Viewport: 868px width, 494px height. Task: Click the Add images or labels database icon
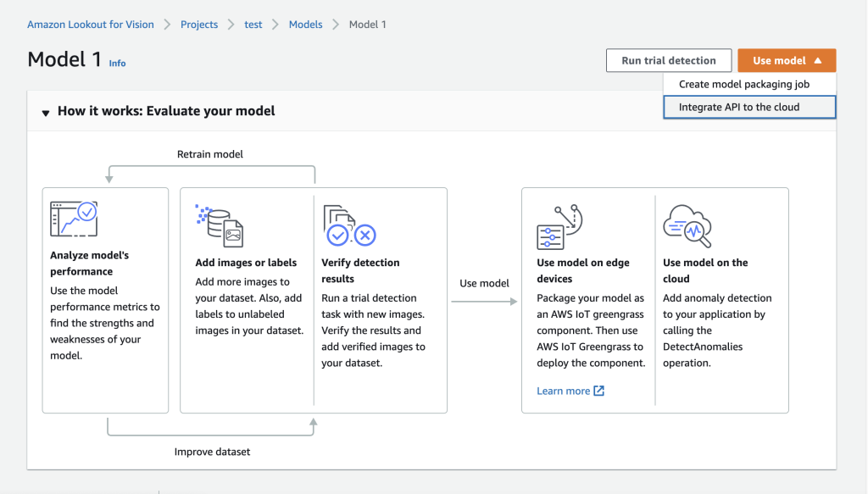220,225
